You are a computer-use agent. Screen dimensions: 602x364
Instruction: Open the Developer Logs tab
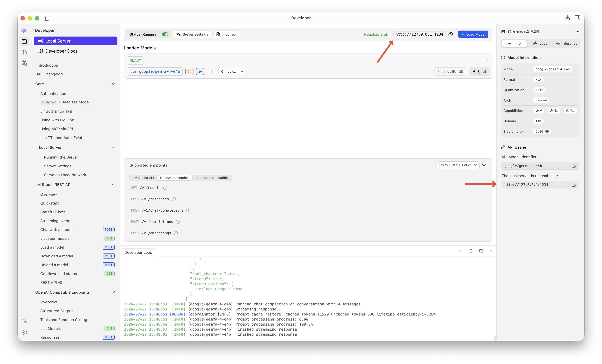[138, 252]
